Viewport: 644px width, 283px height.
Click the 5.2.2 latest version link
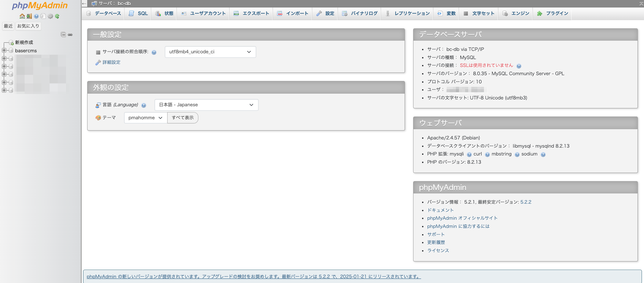point(526,202)
